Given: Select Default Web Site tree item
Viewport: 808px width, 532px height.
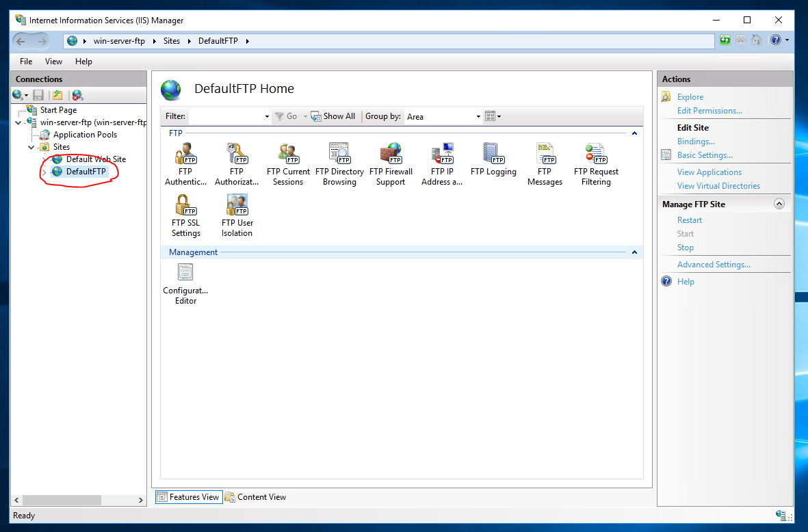Looking at the screenshot, I should (x=96, y=159).
